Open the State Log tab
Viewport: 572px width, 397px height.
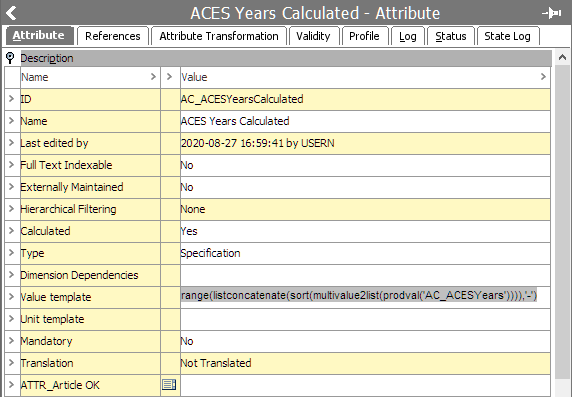coord(507,36)
